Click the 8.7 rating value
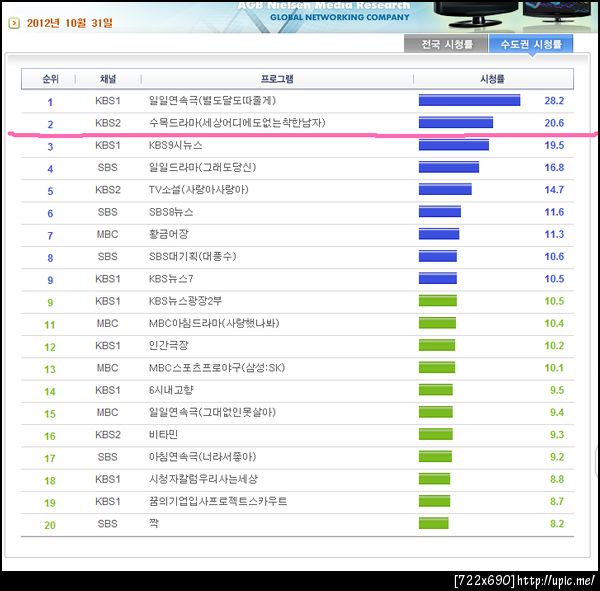The width and height of the screenshot is (600, 591). 557,501
